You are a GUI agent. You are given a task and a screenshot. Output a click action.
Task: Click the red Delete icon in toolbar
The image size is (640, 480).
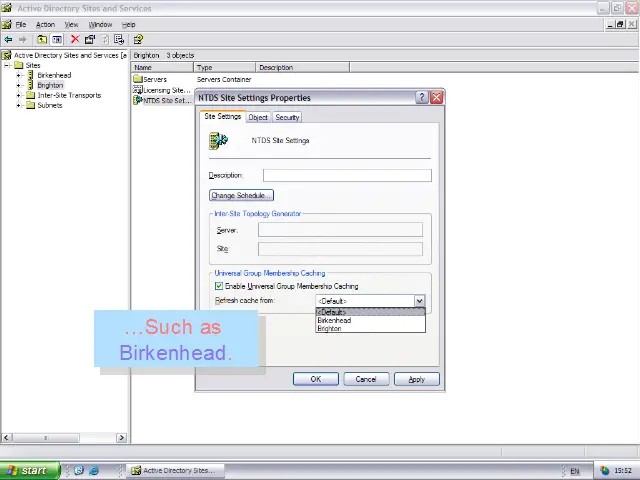[x=75, y=39]
